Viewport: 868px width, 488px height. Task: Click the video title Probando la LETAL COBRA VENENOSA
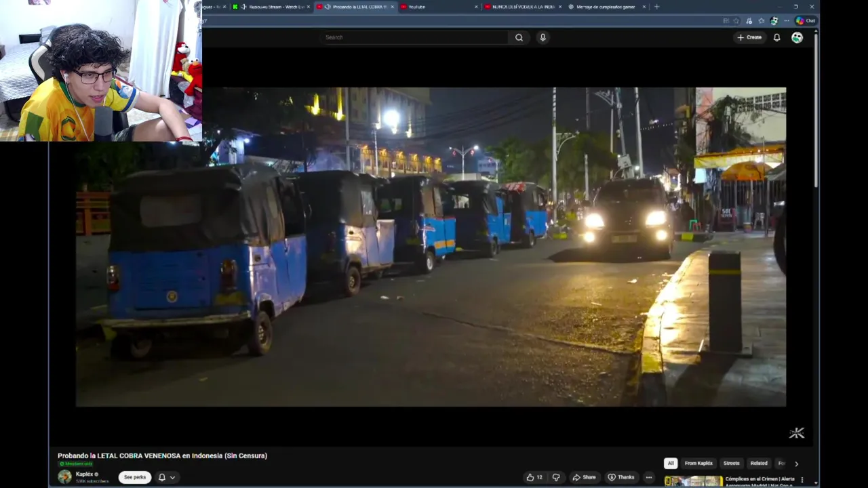click(x=162, y=455)
